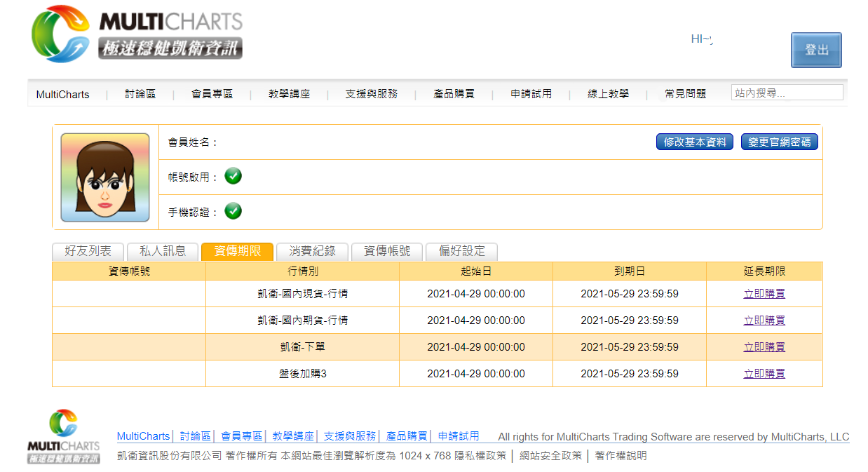Open 線上教學 in the top navigation
868x472 pixels.
click(608, 94)
